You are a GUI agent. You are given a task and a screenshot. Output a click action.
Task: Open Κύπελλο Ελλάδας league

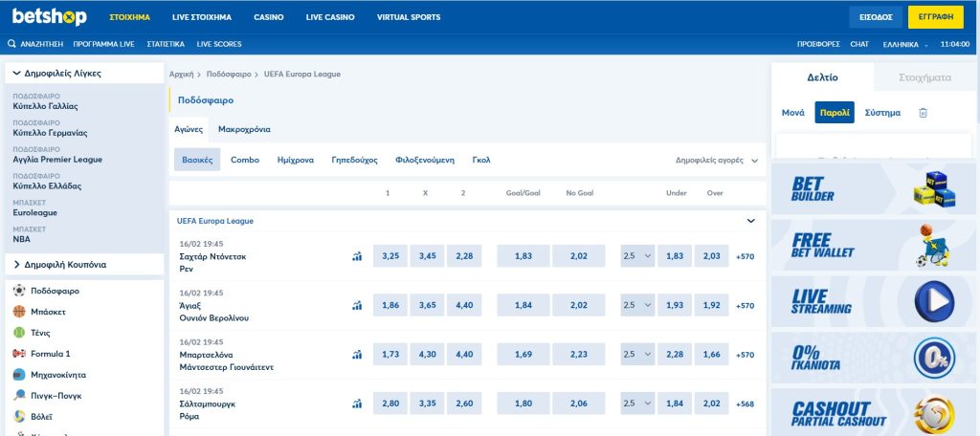click(x=47, y=186)
